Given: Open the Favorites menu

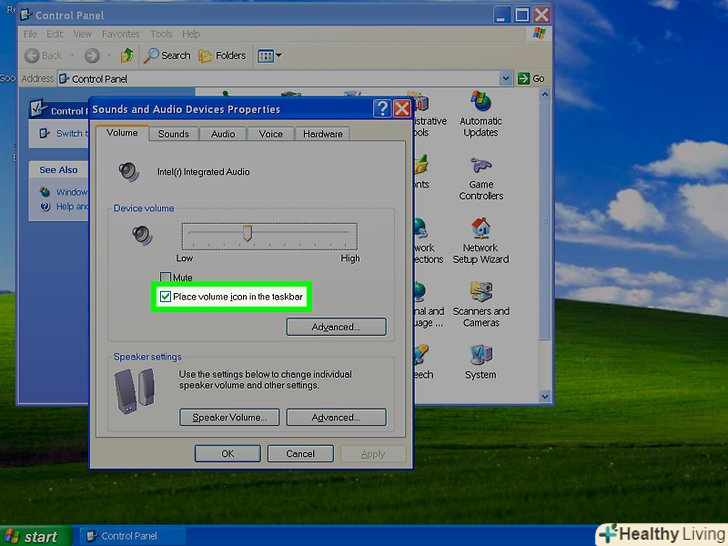Looking at the screenshot, I should coord(121,34).
